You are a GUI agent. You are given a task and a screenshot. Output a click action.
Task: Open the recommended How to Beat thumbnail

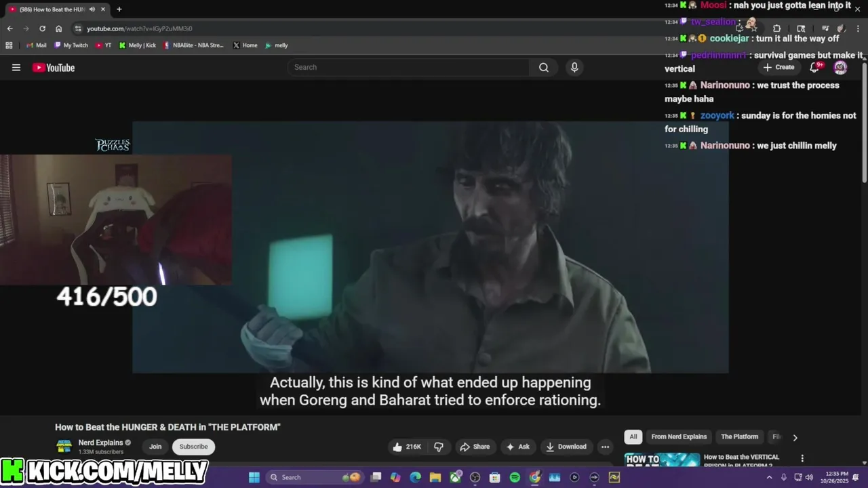coord(662,460)
